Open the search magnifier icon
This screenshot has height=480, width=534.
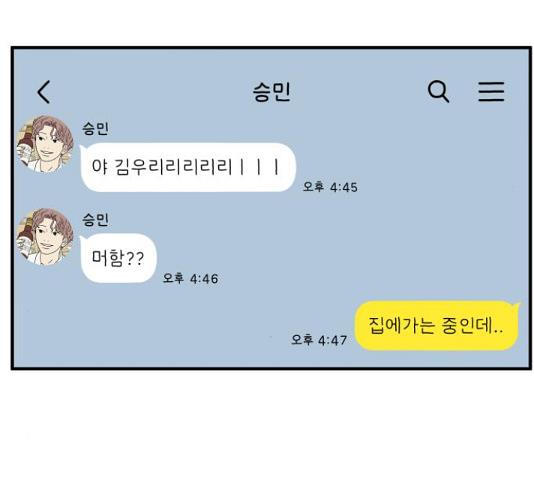(x=438, y=91)
